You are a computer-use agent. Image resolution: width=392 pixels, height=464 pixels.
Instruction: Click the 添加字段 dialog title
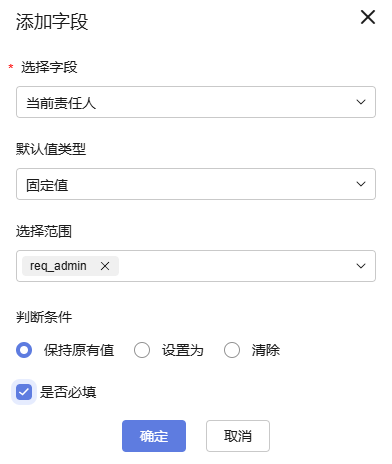click(x=52, y=22)
